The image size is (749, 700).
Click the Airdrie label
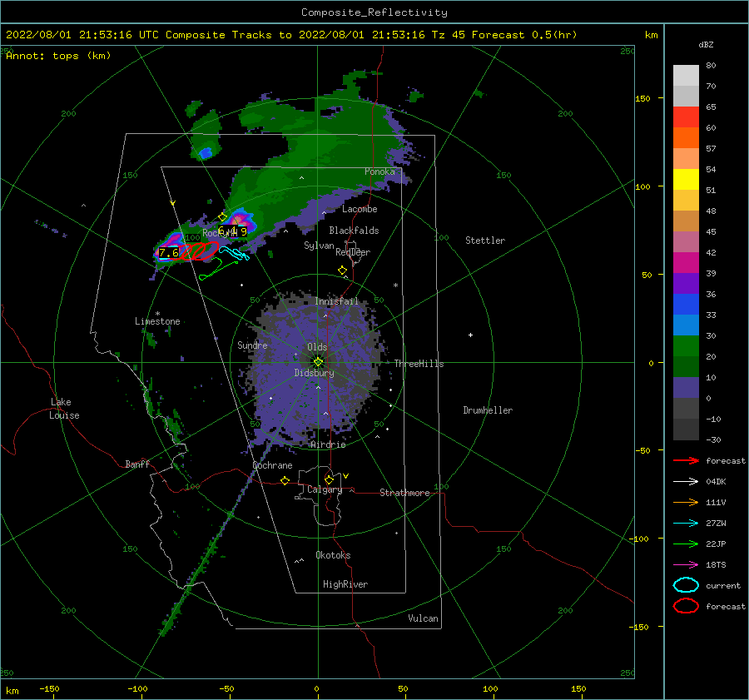click(x=328, y=444)
